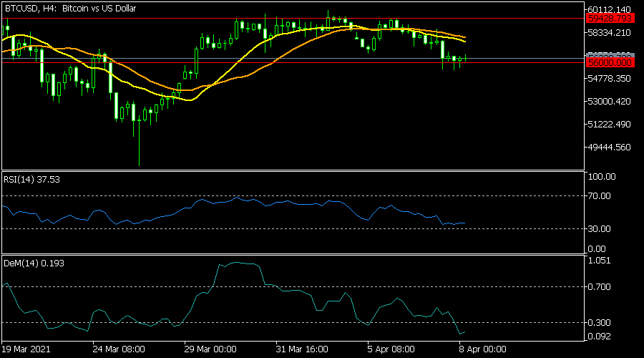This screenshot has height=358, width=644.
Task: Click the 51222.490 price scale value
Action: [609, 124]
